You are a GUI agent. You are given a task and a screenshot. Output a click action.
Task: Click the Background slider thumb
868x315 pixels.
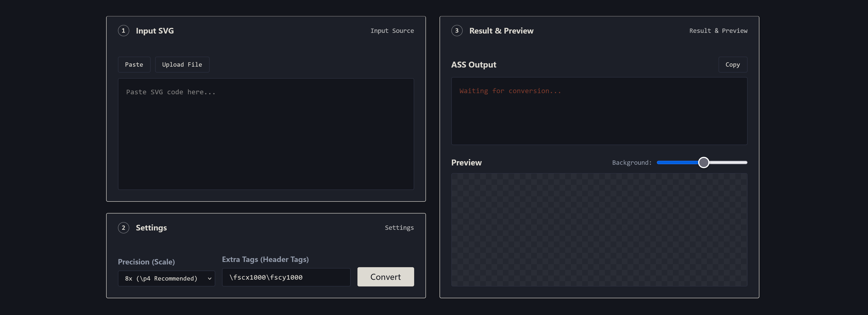(x=703, y=162)
